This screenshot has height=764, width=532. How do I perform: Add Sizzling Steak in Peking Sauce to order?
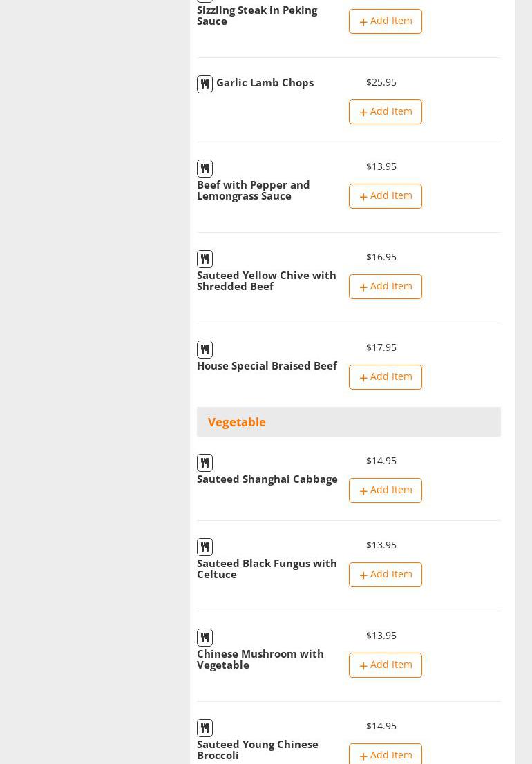(385, 21)
